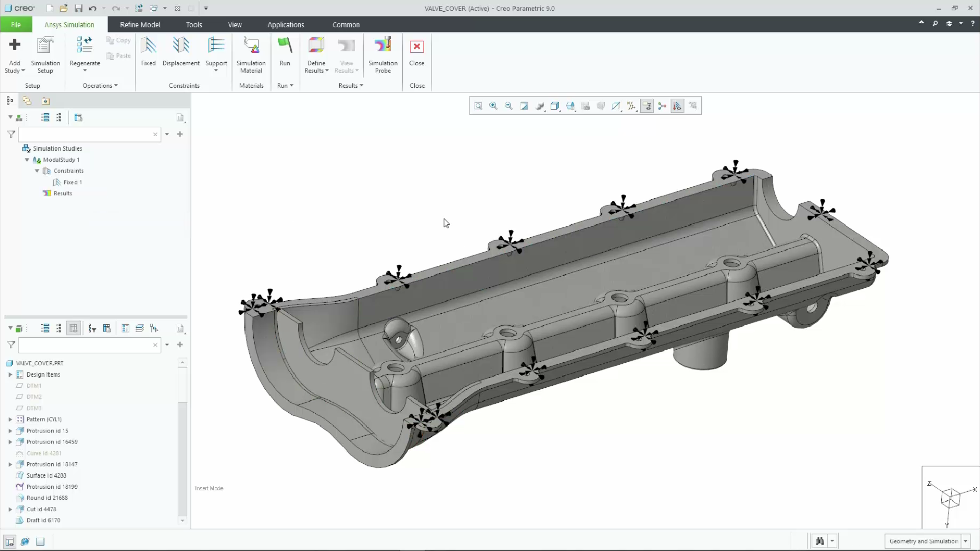Screen dimensions: 980x551
Task: Open a file via folder icon
Action: click(x=64, y=8)
